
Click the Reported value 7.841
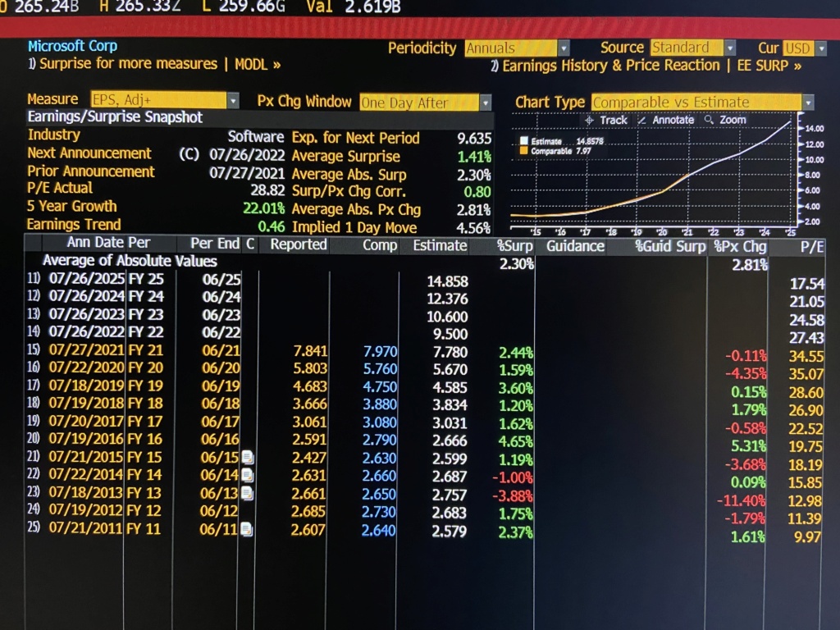(310, 351)
